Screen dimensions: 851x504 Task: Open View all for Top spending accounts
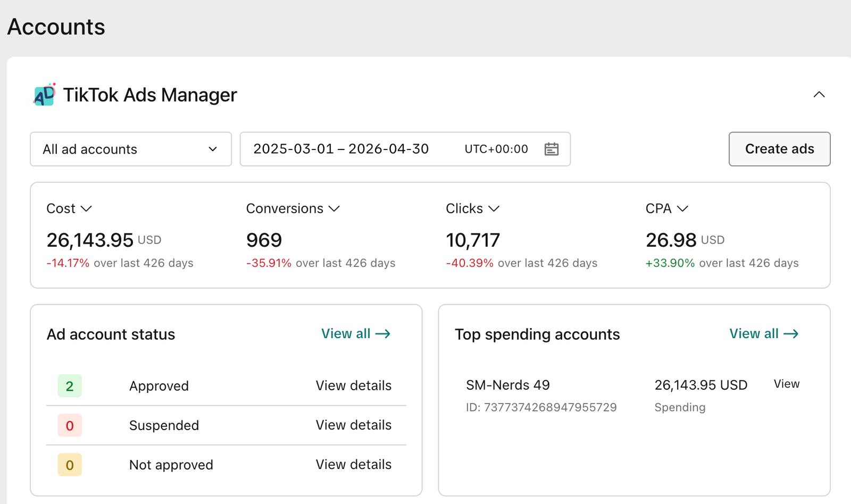click(764, 333)
